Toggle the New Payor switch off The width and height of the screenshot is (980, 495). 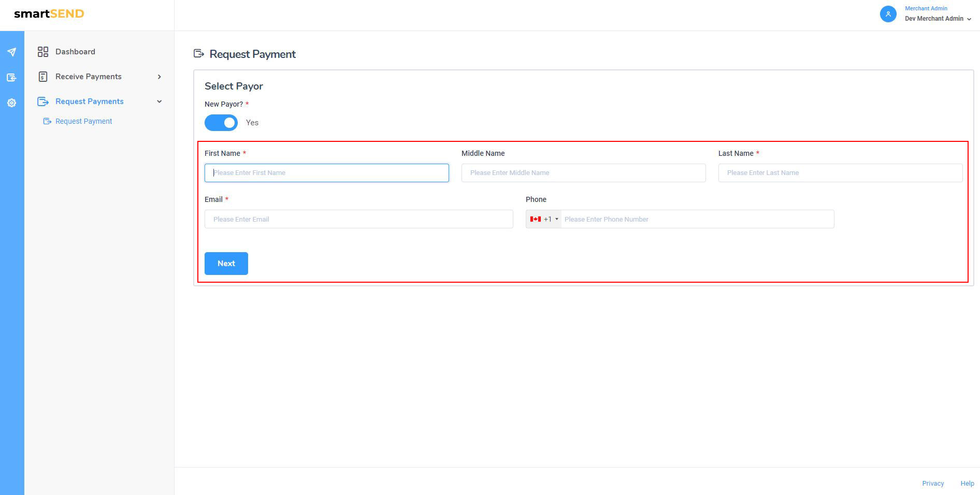(221, 123)
